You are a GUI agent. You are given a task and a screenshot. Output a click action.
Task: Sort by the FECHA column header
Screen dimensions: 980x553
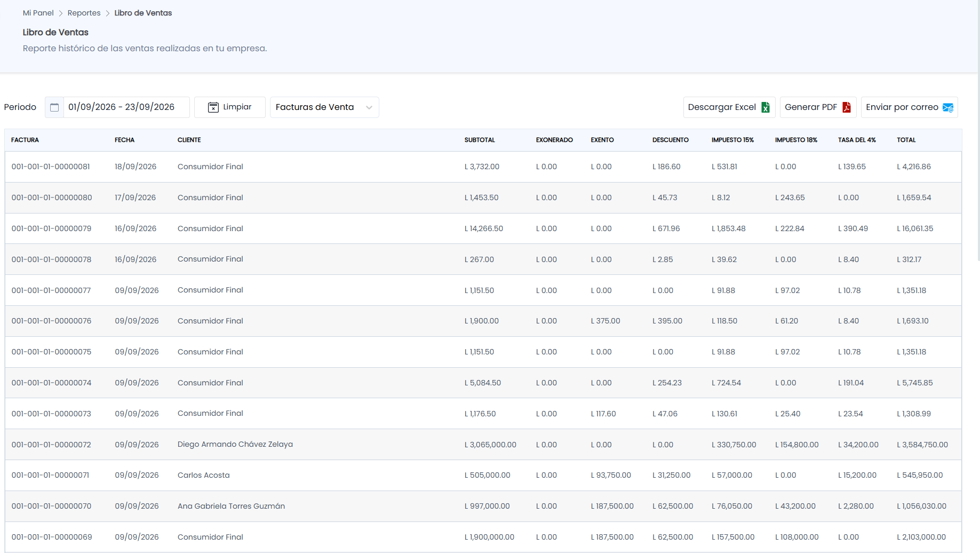[124, 140]
